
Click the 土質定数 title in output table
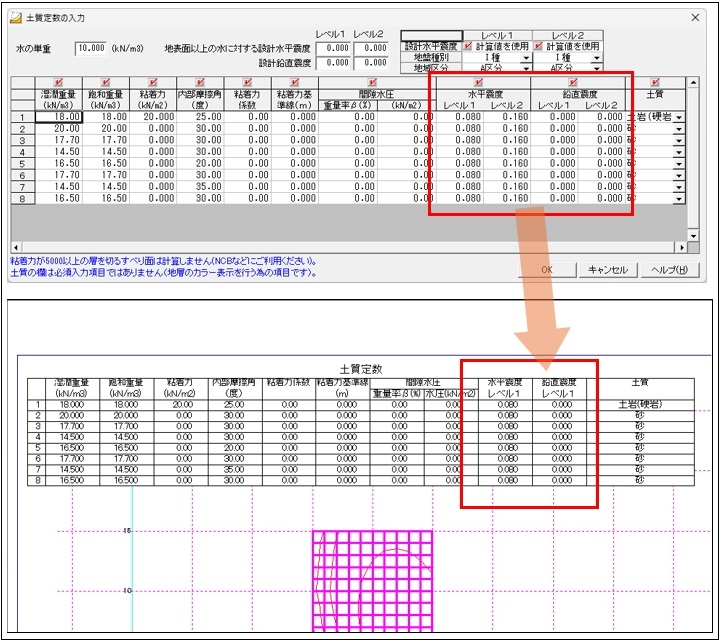pyautogui.click(x=360, y=369)
